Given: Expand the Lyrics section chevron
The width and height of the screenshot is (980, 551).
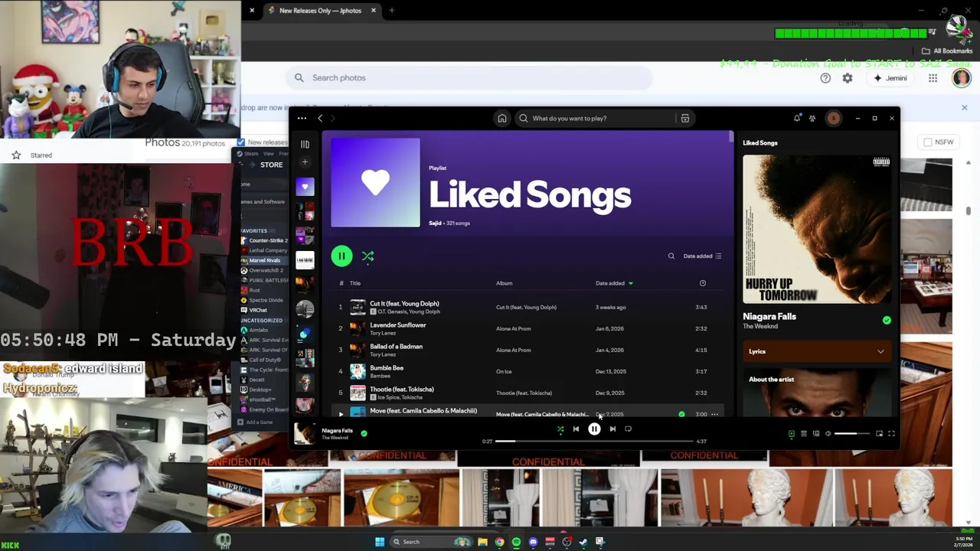Looking at the screenshot, I should point(880,351).
